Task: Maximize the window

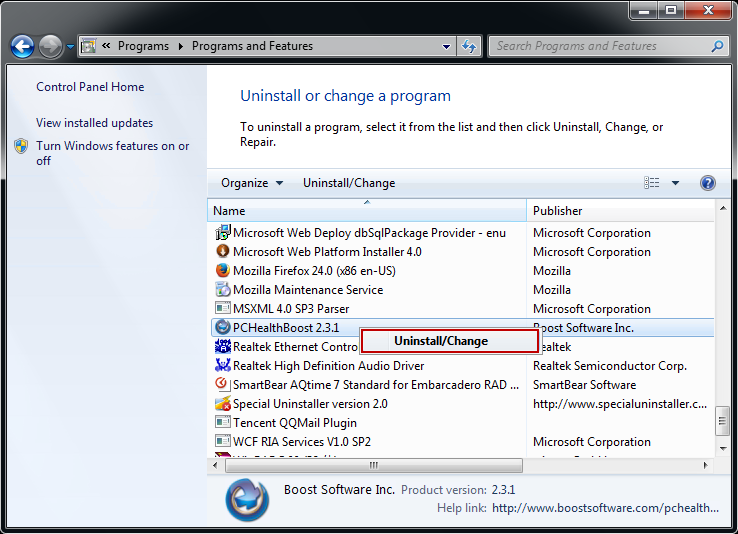Action: tap(671, 10)
